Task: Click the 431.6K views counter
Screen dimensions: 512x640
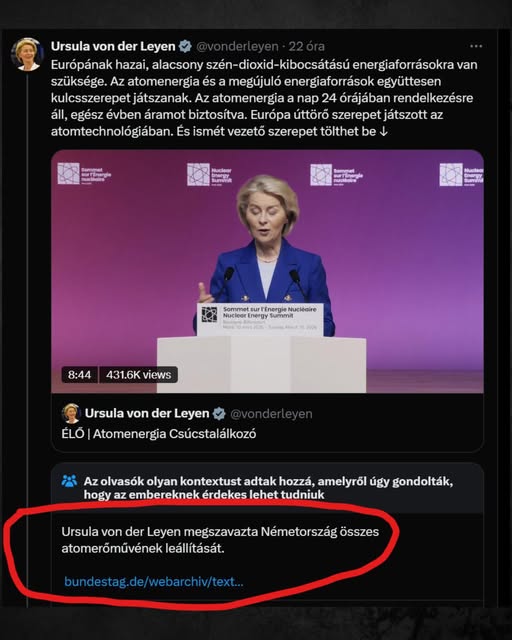Action: click(138, 375)
